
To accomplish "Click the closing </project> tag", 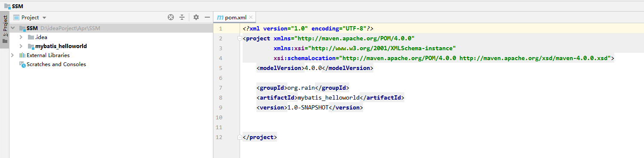I will click(x=260, y=137).
